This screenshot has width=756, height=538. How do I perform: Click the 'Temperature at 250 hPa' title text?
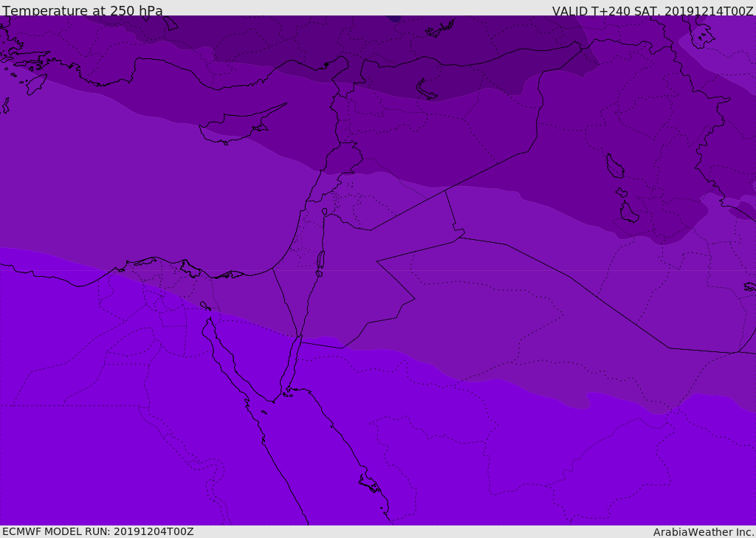pyautogui.click(x=83, y=10)
